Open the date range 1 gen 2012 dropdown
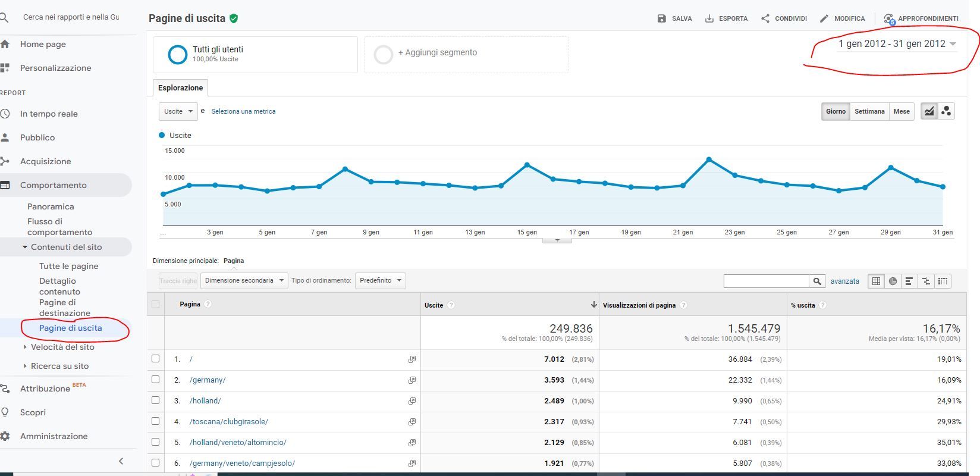Image resolution: width=980 pixels, height=476 pixels. pyautogui.click(x=897, y=44)
